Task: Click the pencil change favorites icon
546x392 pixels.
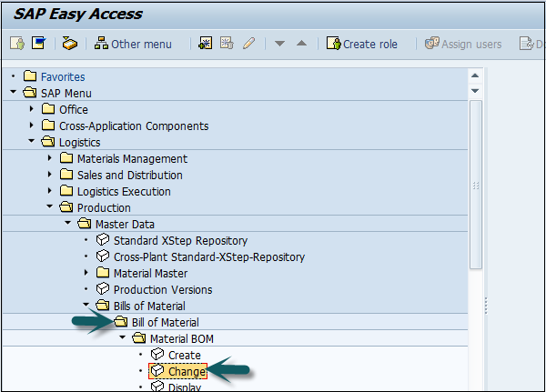Action: click(248, 44)
